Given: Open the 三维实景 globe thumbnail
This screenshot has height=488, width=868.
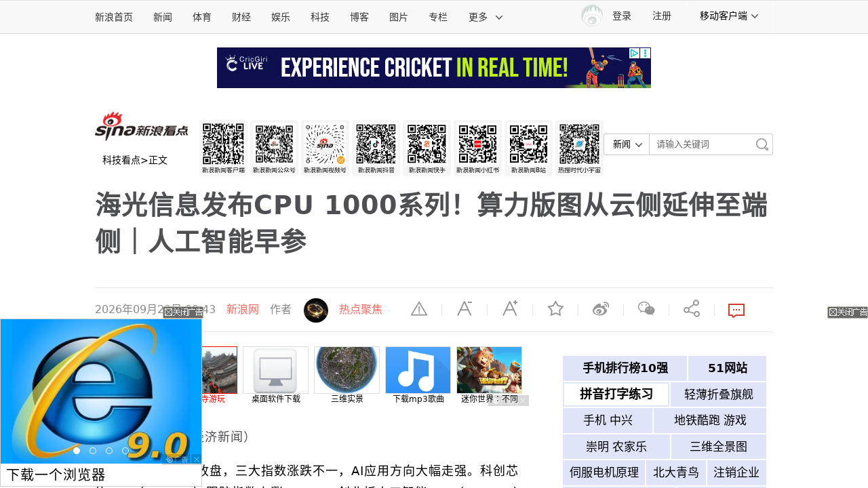Looking at the screenshot, I should [347, 370].
